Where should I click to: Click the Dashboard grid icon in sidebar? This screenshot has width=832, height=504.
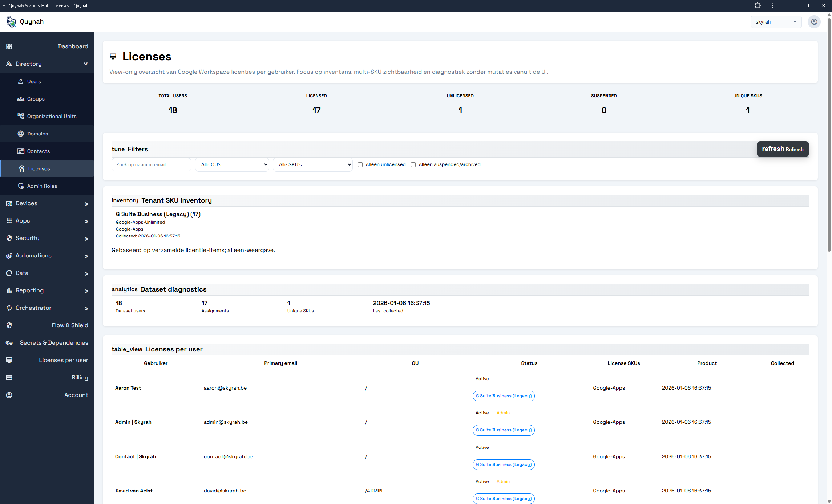[9, 46]
